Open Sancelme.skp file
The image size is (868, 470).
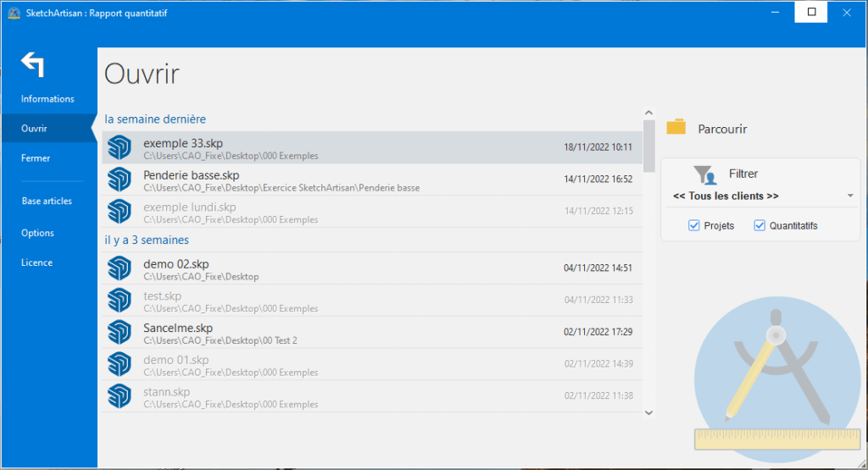pyautogui.click(x=372, y=333)
